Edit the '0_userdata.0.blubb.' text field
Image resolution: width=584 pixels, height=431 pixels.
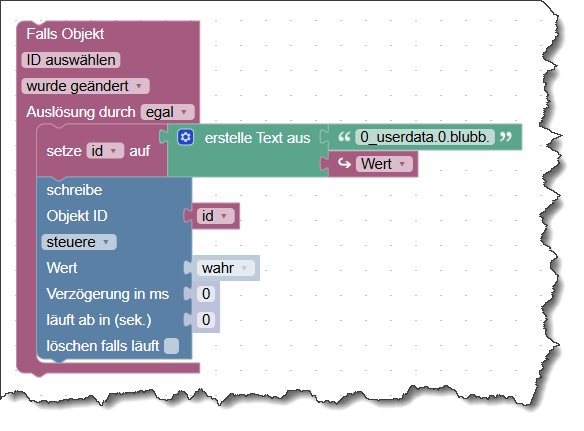click(x=425, y=137)
